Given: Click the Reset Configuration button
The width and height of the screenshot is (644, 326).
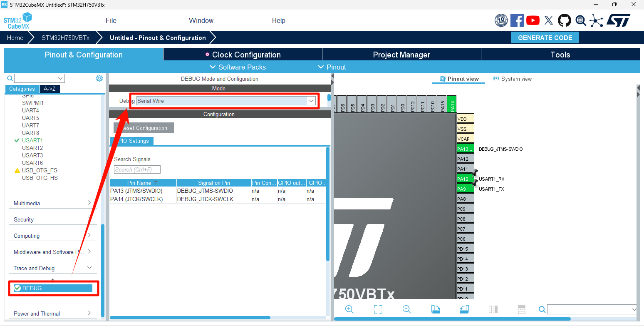Looking at the screenshot, I should [x=144, y=128].
